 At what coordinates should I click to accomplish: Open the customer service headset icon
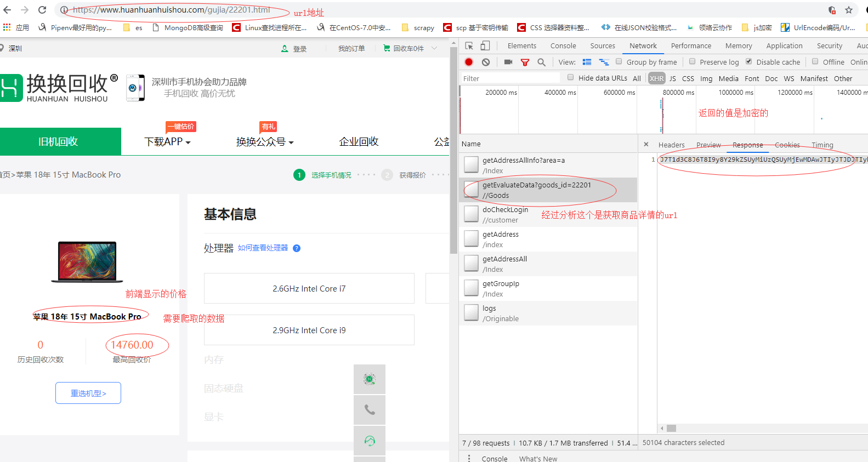[x=370, y=441]
